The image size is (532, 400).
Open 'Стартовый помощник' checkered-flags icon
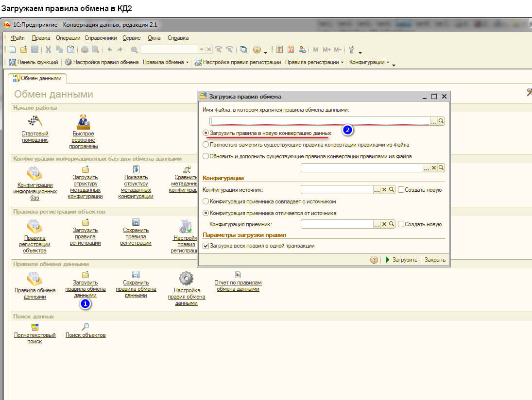tap(34, 122)
